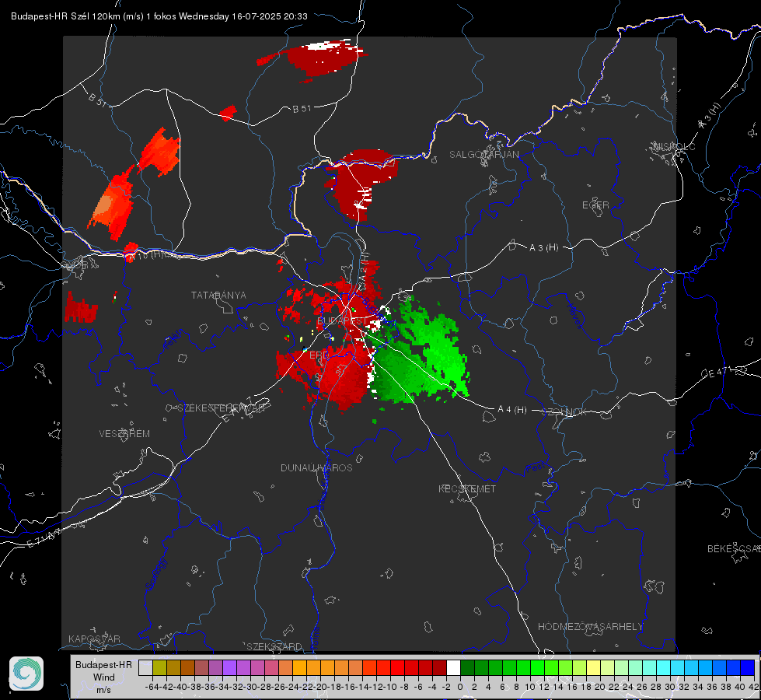Pick the purple legend swatch between -34 and -32

pyautogui.click(x=229, y=668)
